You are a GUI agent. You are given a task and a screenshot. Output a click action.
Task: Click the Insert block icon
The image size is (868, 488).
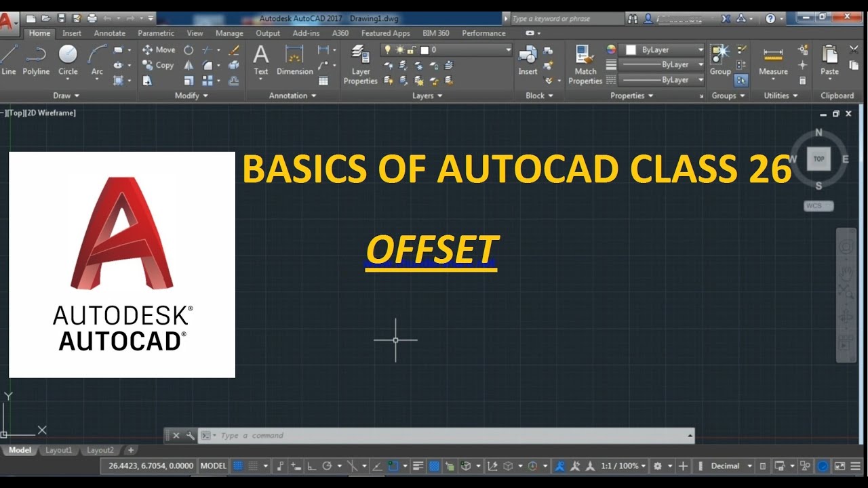coord(528,60)
